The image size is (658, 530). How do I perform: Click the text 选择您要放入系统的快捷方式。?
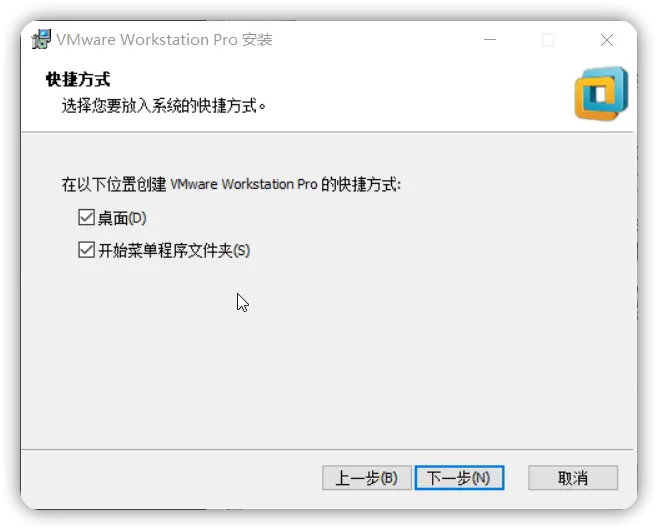click(164, 106)
